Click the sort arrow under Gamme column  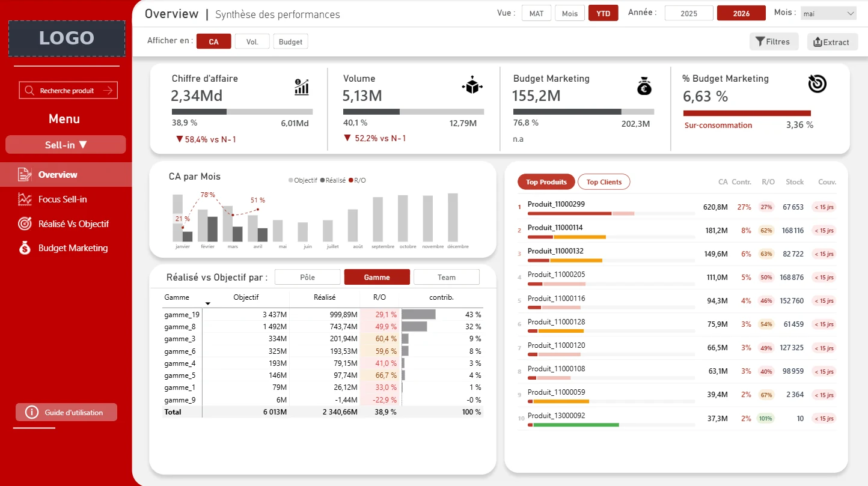[208, 304]
